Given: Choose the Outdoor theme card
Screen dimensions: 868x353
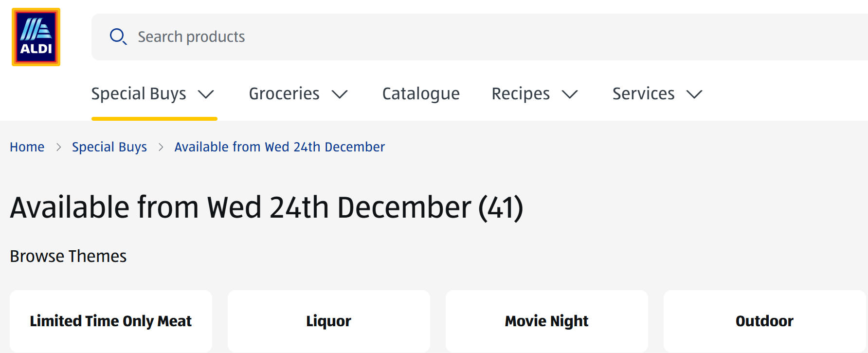Looking at the screenshot, I should (x=764, y=321).
